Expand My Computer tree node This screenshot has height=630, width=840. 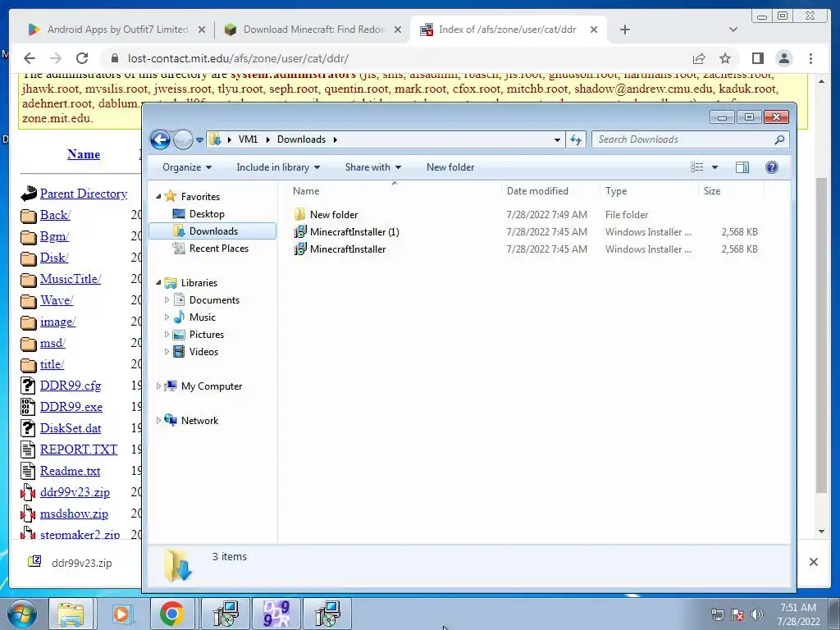point(158,386)
